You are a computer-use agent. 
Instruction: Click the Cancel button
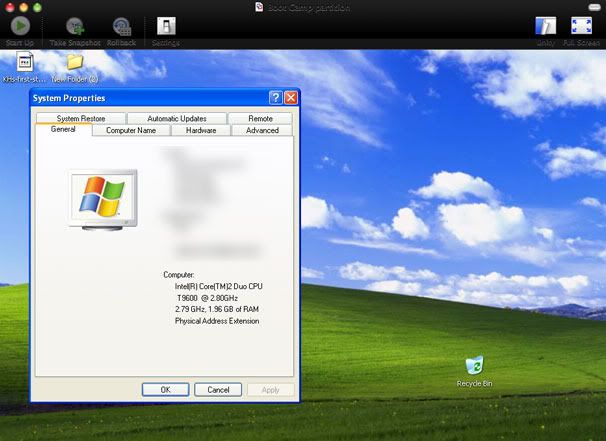(218, 390)
